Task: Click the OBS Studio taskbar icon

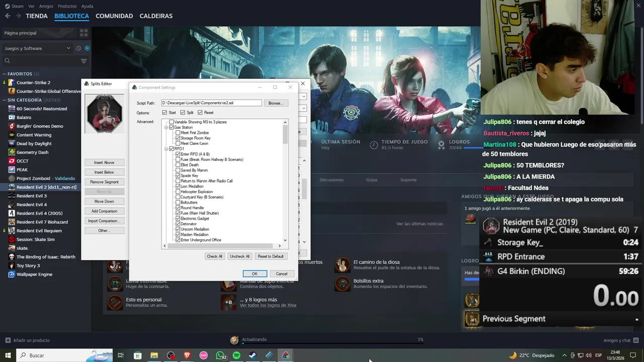Action: [x=171, y=355]
